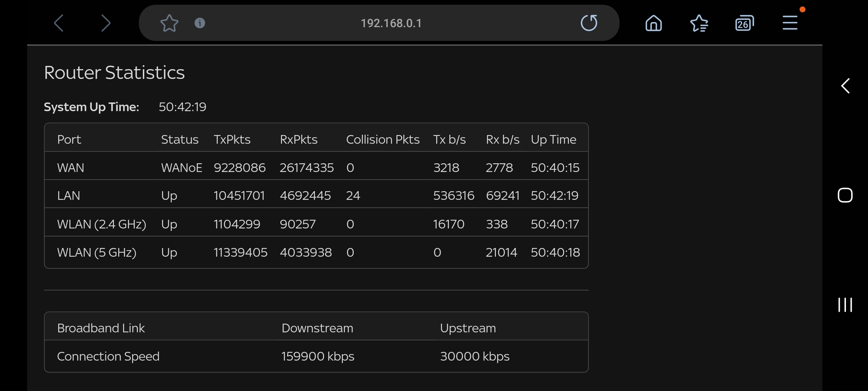Open the bookmarks list icon

[699, 24]
